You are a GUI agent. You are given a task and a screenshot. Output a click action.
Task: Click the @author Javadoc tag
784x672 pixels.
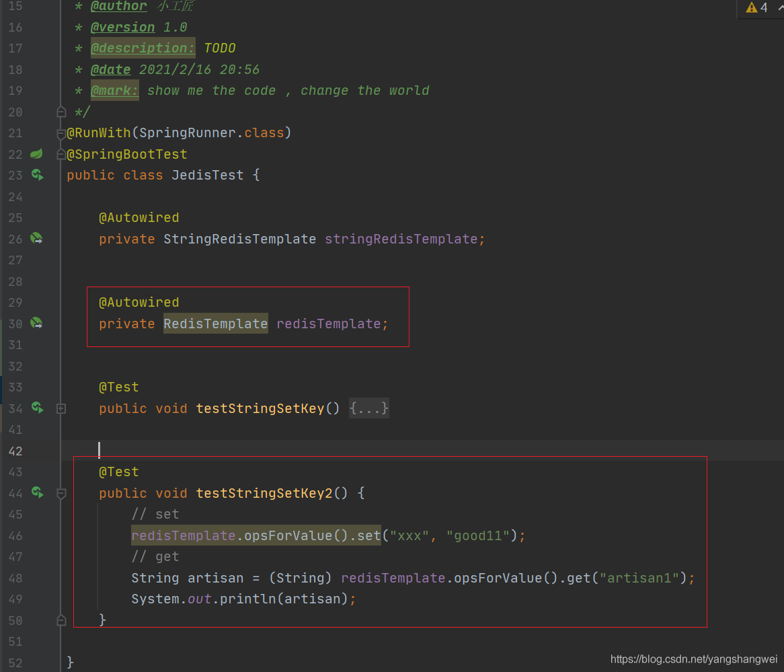tap(118, 6)
